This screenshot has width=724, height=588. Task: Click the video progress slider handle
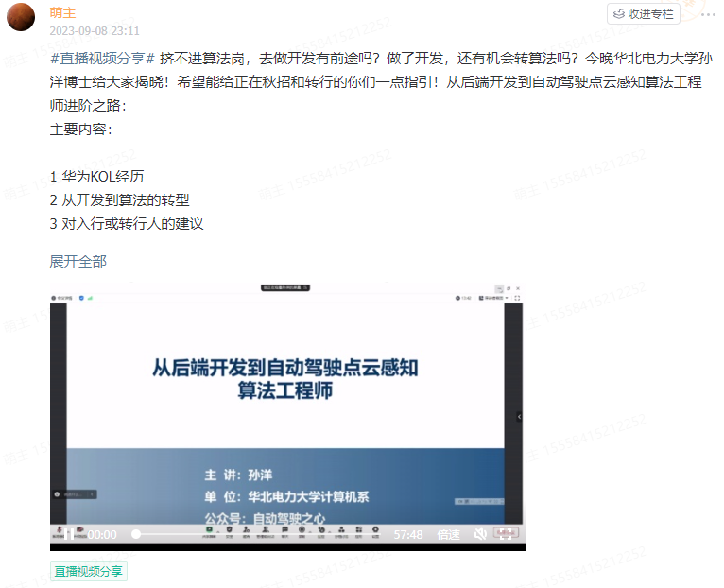tap(136, 534)
